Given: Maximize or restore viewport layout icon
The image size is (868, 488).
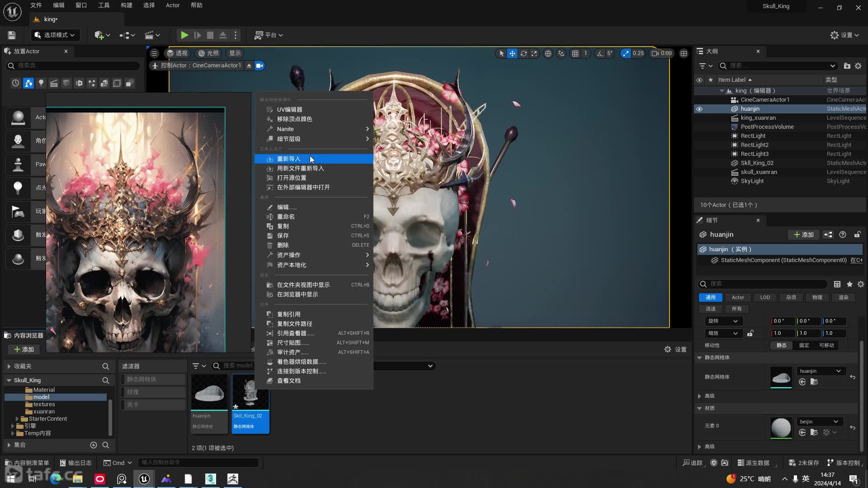Looking at the screenshot, I should pos(684,53).
